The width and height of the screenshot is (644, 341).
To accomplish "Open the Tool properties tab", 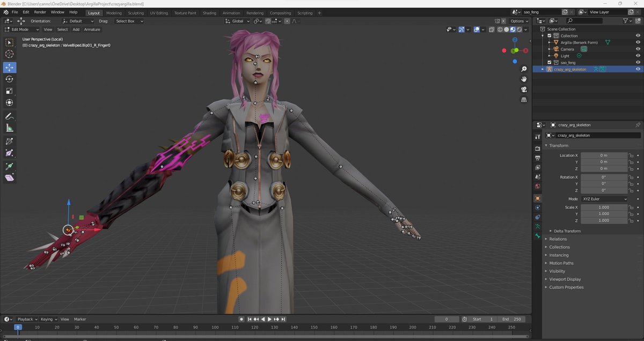I will [538, 137].
